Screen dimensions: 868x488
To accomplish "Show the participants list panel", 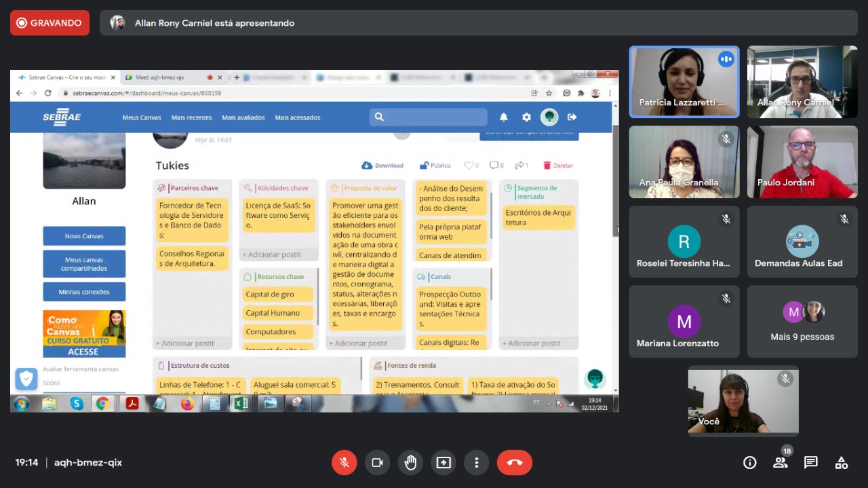I will [x=780, y=462].
